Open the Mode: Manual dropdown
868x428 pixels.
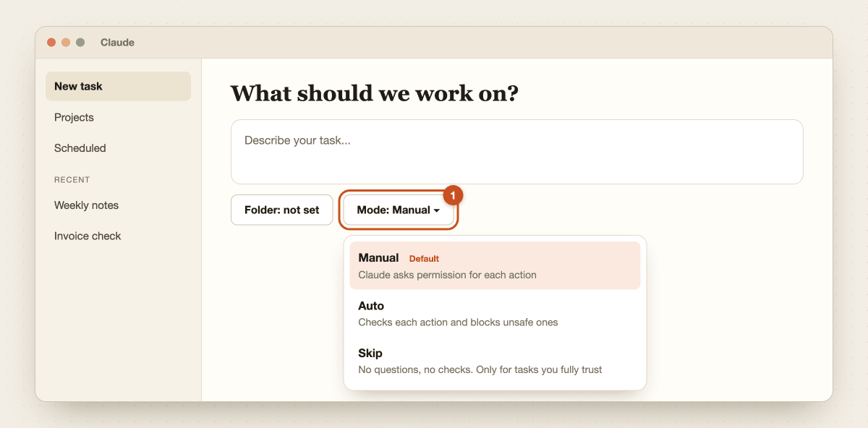399,210
